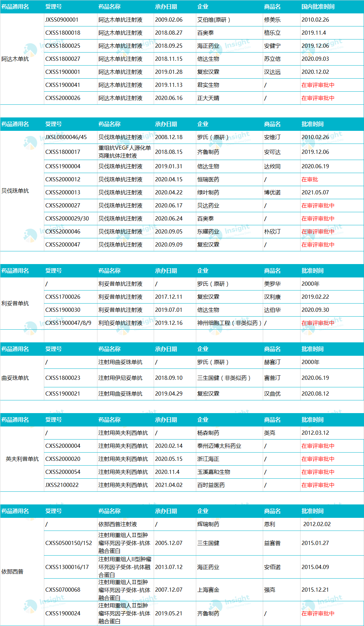Click the 苏立信 cell
This screenshot has height=626, width=364.
pyautogui.click(x=272, y=59)
